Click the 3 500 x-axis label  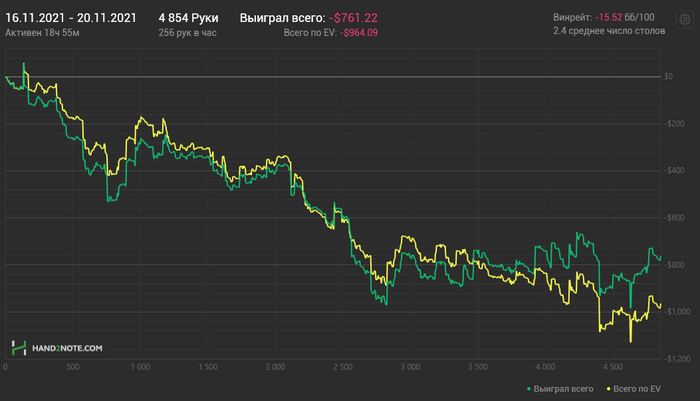[x=478, y=367]
